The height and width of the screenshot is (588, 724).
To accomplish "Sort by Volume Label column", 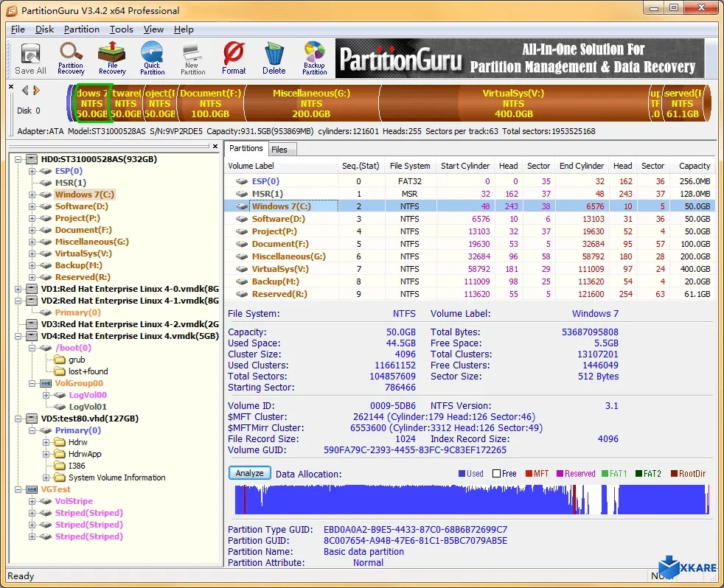I will pyautogui.click(x=282, y=166).
